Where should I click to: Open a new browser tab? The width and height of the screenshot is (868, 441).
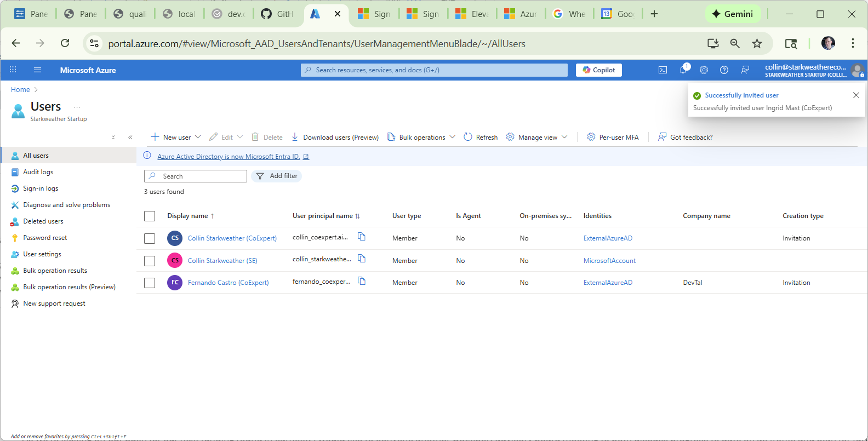654,14
